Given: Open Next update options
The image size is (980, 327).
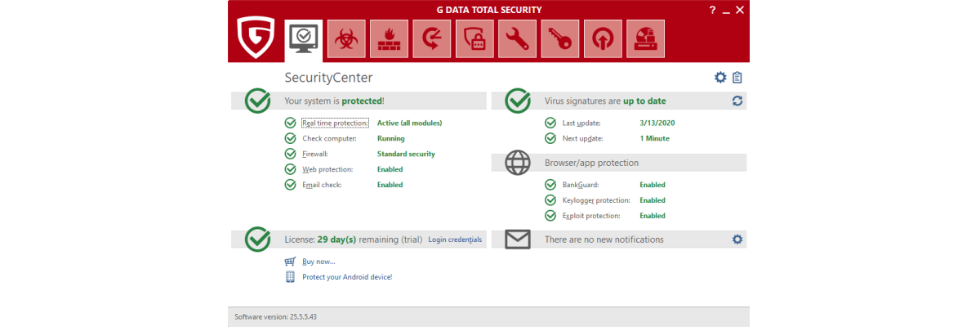Looking at the screenshot, I should tap(581, 138).
